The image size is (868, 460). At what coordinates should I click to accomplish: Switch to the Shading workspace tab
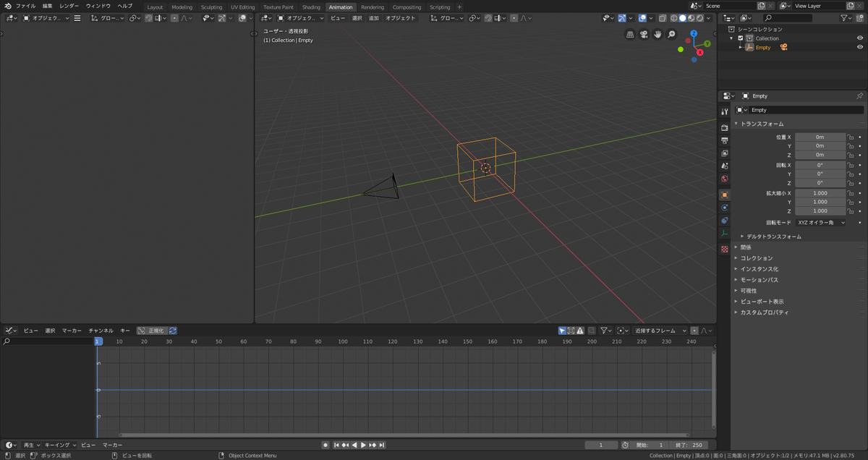[x=311, y=7]
